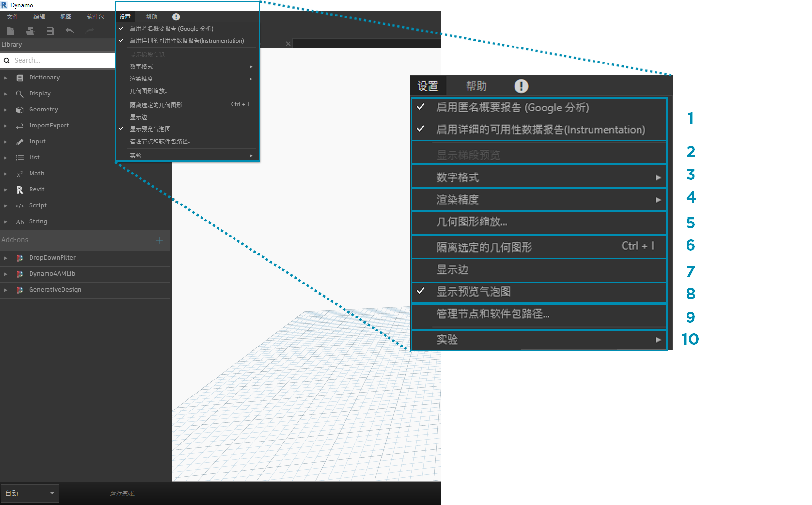Click the warning icon in the enlarged callout
This screenshot has height=505, width=812.
pos(521,86)
